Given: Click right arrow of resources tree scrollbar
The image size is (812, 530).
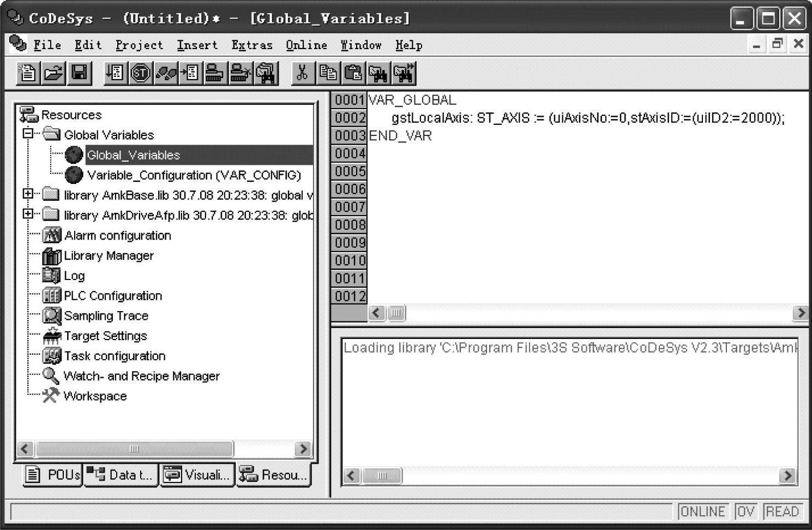Looking at the screenshot, I should [x=303, y=449].
